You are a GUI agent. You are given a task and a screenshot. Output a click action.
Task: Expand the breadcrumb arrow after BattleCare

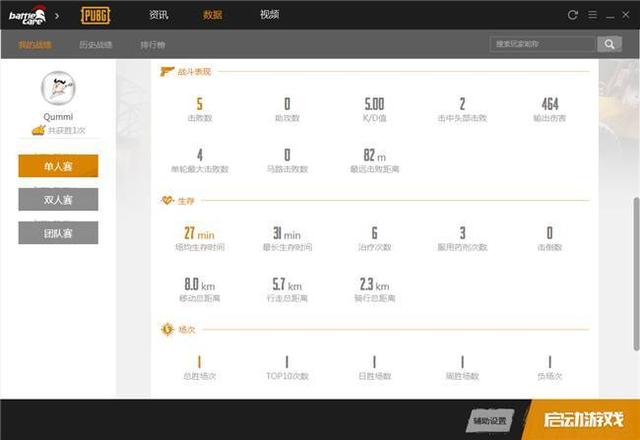57,16
